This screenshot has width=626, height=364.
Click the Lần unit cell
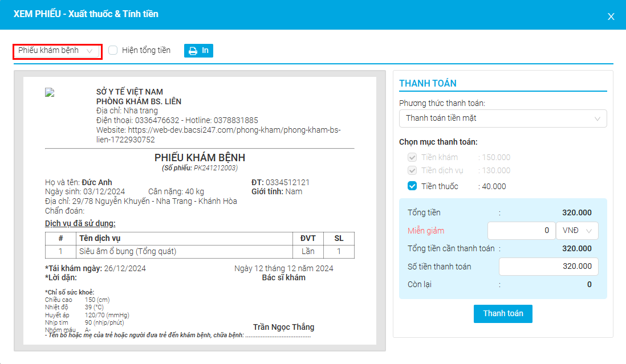click(308, 252)
